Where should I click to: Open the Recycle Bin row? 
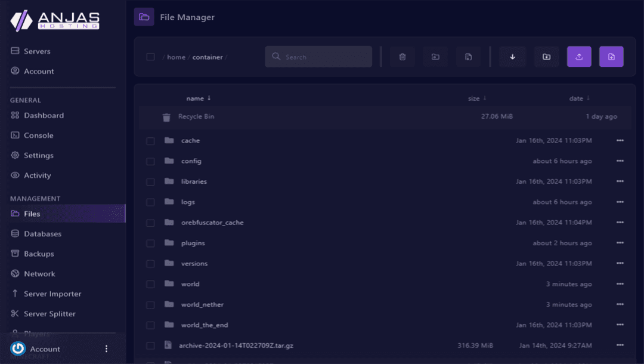196,117
